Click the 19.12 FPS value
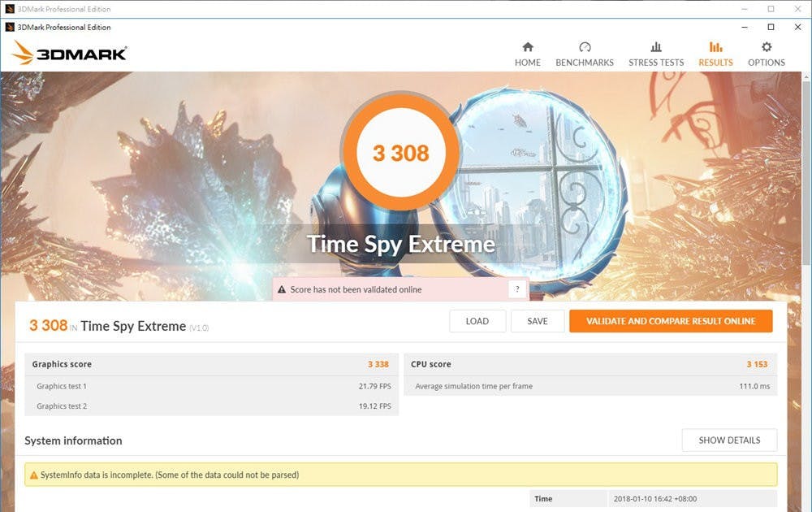The height and width of the screenshot is (512, 812). click(374, 406)
